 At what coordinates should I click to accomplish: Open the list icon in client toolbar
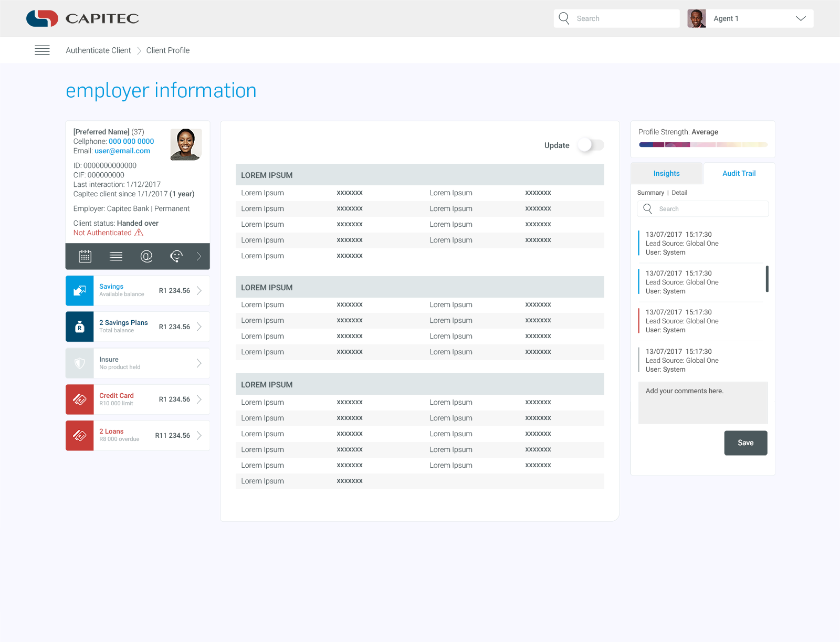116,256
